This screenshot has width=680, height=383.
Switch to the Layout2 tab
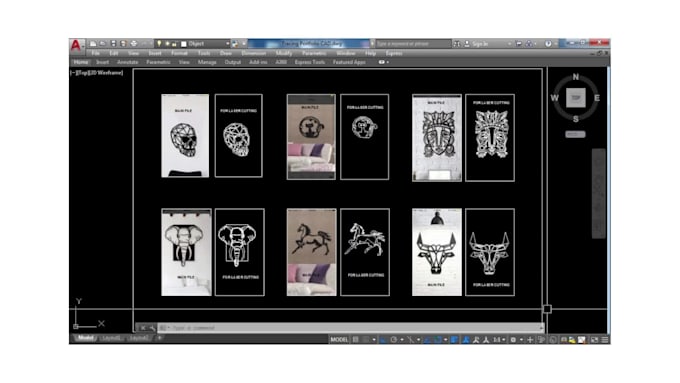(139, 338)
